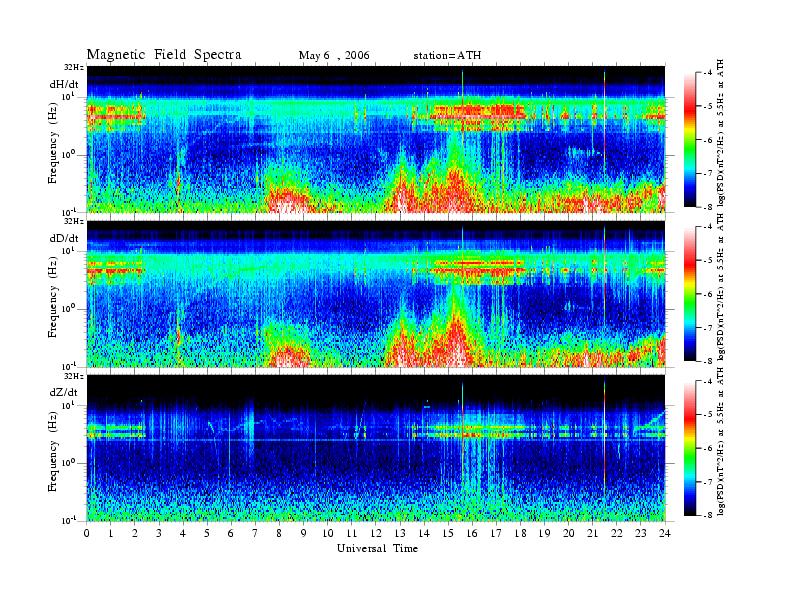Select the 'May 6 , 2006' date text
Image resolution: width=792 pixels, height=612 pixels.
pyautogui.click(x=334, y=56)
